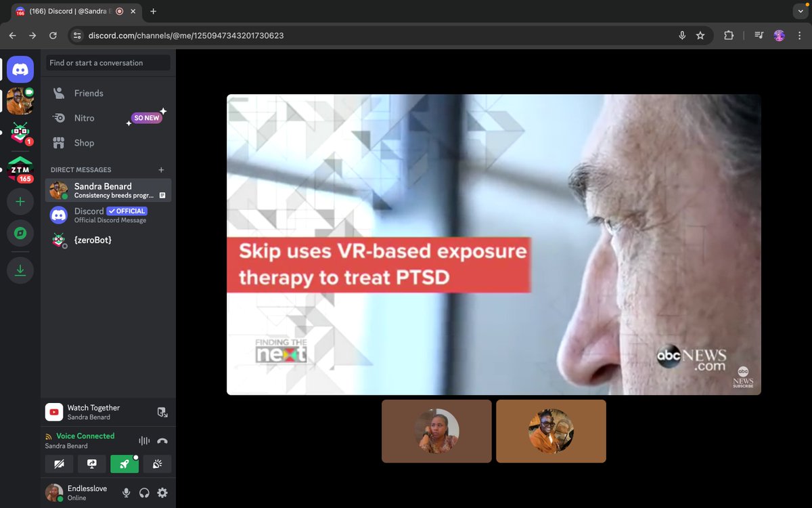Screen dimensions: 812x508
Task: Click the microphone permission icon in the address bar
Action: [x=682, y=35]
